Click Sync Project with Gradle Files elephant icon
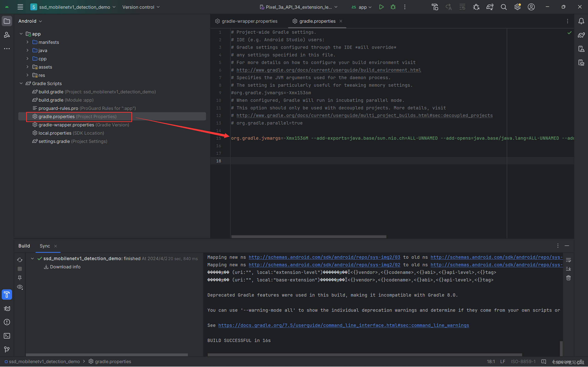 pos(490,7)
